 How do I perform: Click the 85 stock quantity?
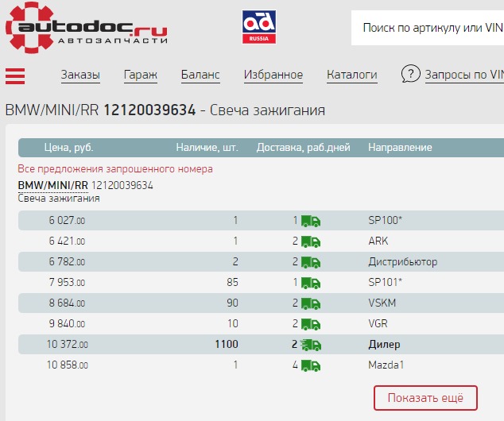pyautogui.click(x=232, y=282)
